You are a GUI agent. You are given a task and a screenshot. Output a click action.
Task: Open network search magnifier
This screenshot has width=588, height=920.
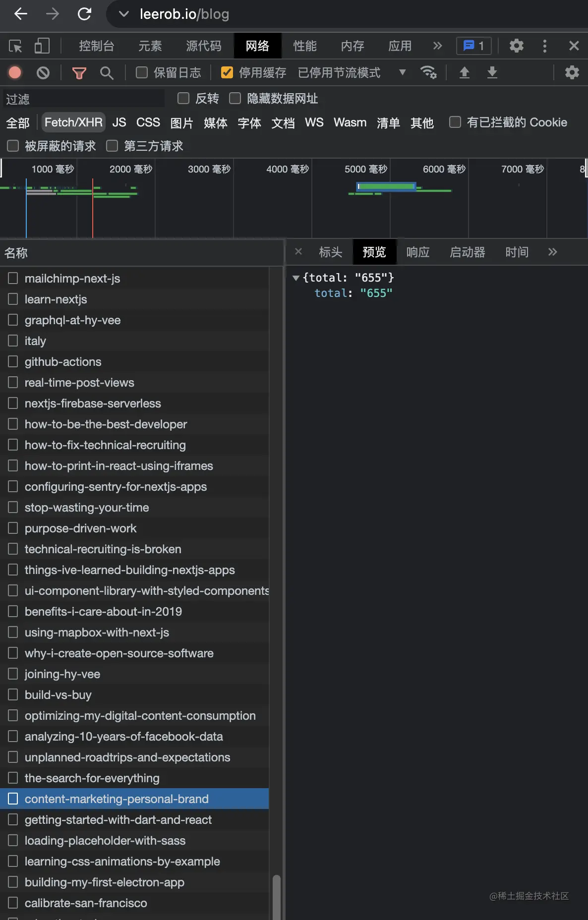click(107, 73)
